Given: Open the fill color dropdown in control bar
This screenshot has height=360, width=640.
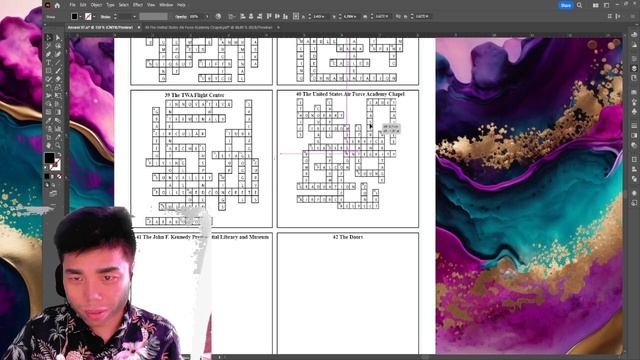Looking at the screenshot, I should click(80, 16).
